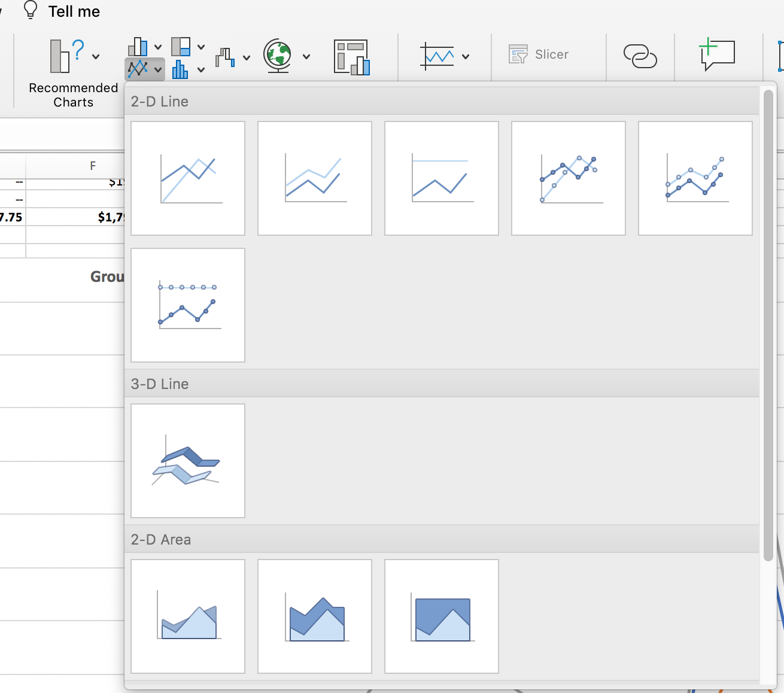The image size is (784, 693).
Task: Choose the Stacked Area chart
Action: pyautogui.click(x=315, y=616)
